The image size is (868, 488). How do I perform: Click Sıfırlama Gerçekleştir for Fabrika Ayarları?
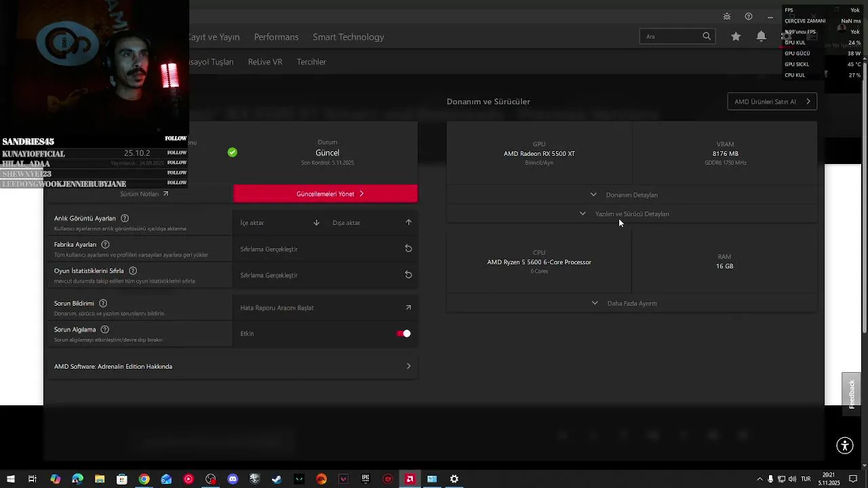coord(269,249)
